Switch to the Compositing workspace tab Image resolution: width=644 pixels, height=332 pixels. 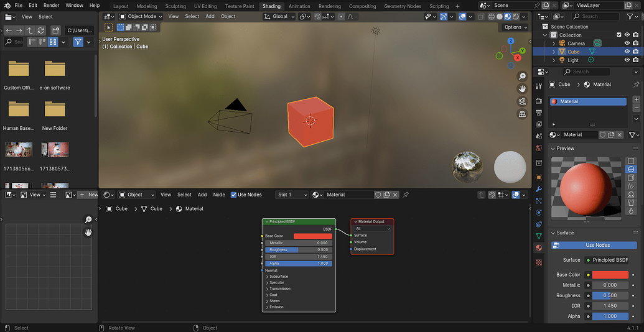pyautogui.click(x=362, y=6)
